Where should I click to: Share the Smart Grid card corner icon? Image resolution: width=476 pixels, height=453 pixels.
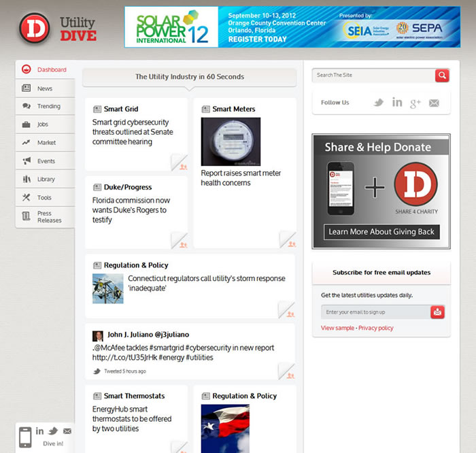coord(180,163)
